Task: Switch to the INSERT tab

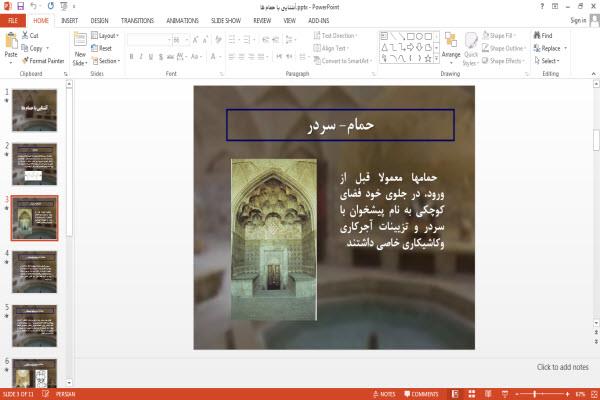Action: click(69, 21)
